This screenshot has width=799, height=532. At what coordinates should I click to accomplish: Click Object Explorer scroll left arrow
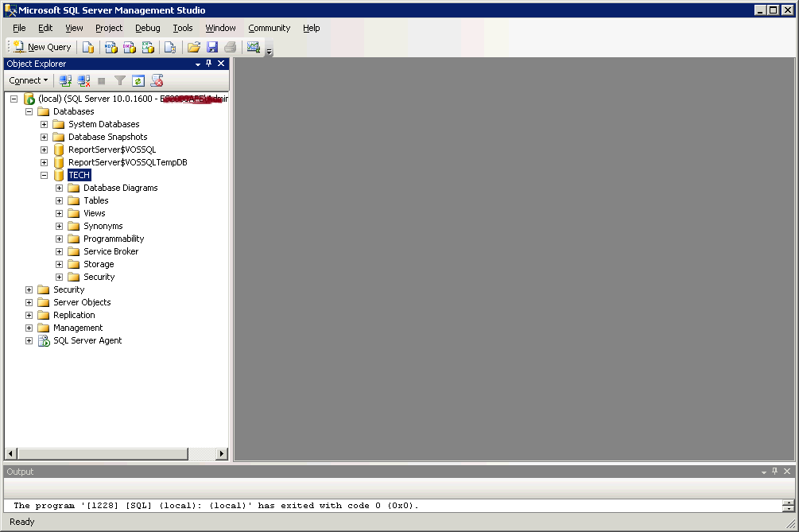tap(10, 453)
